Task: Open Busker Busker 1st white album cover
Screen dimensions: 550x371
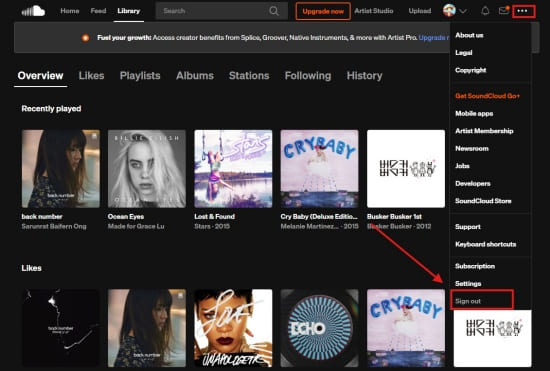Action: [406, 169]
